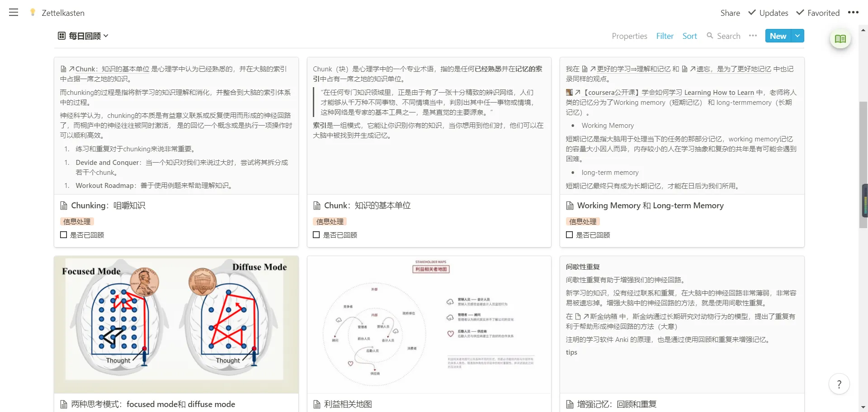Check 是否已回顾 on the Chunking card
This screenshot has width=868, height=412.
point(63,234)
